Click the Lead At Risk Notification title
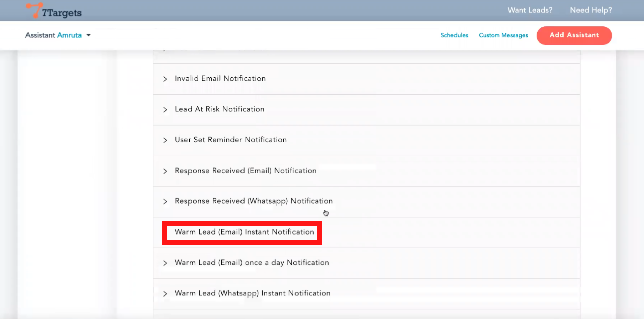 [x=219, y=109]
